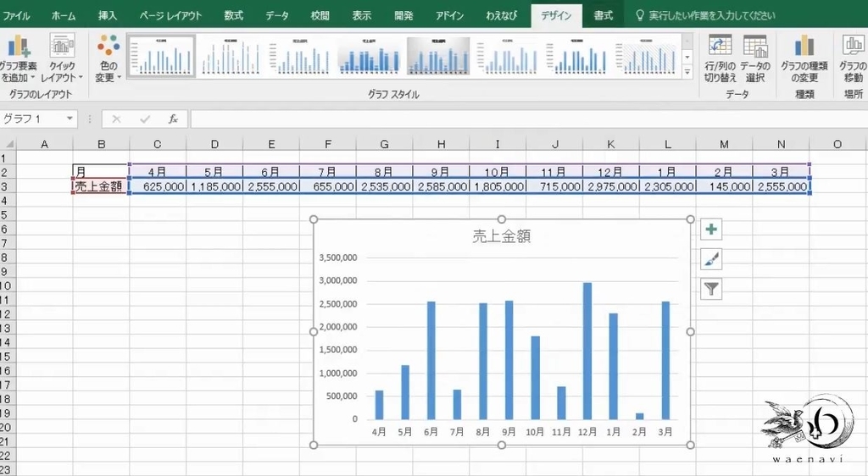The height and width of the screenshot is (476, 868).
Task: Open the Select Data (データの選択) dialog
Action: click(x=755, y=58)
